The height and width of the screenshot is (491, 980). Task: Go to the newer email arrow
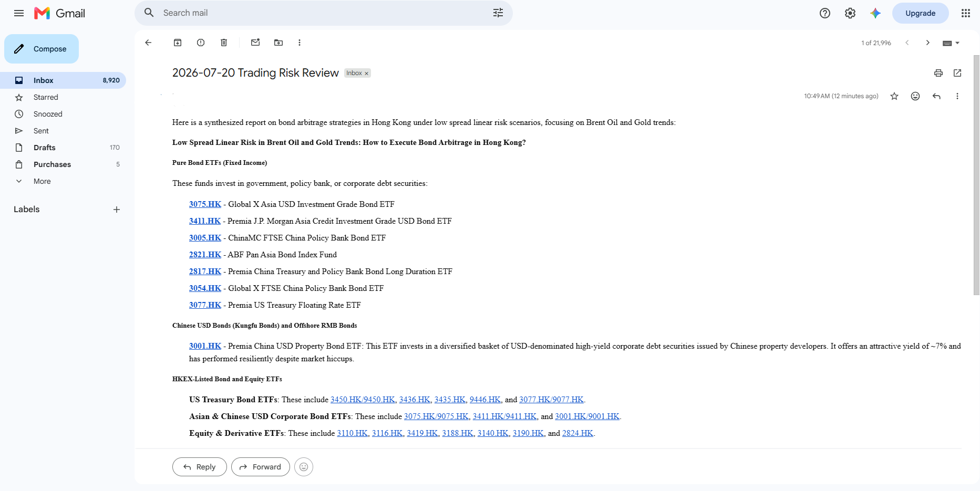(x=907, y=43)
